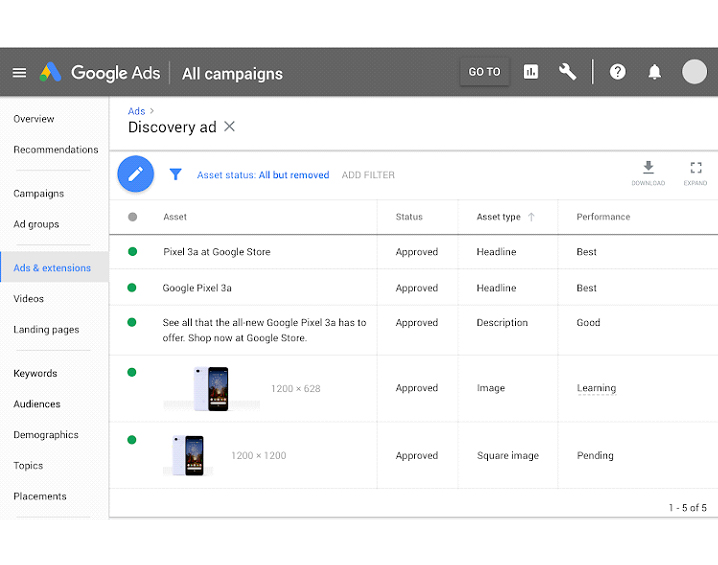Open the 1200 × 1200 square image thumbnail

click(188, 455)
